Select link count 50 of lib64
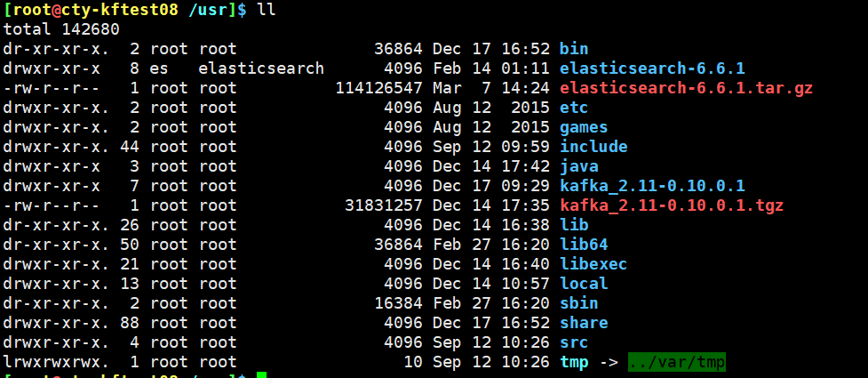 coord(130,245)
